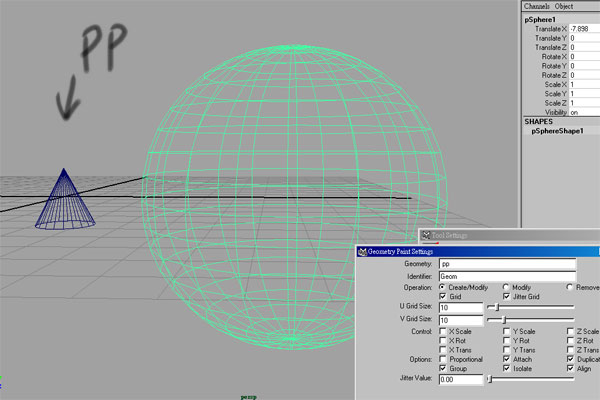Toggle the Attach option
Viewport: 600px width, 400px height.
506,359
